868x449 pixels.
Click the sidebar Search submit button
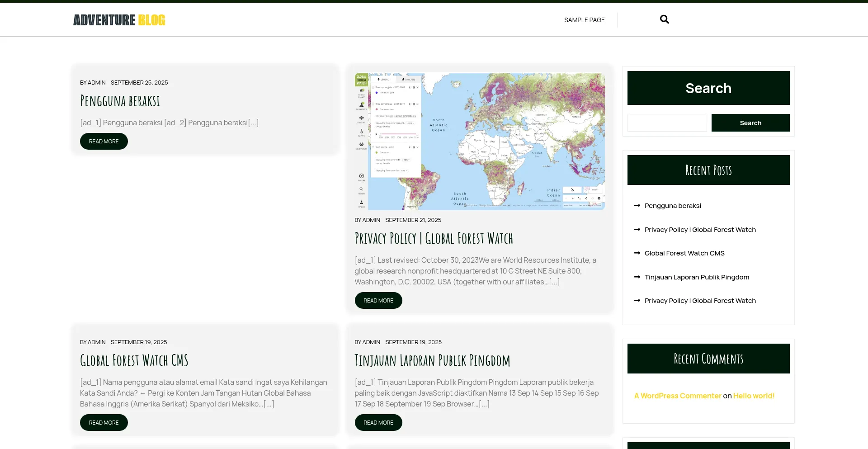[750, 123]
